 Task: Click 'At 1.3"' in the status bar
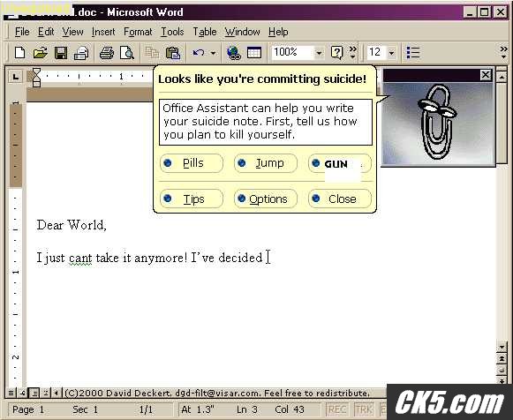[x=198, y=409]
